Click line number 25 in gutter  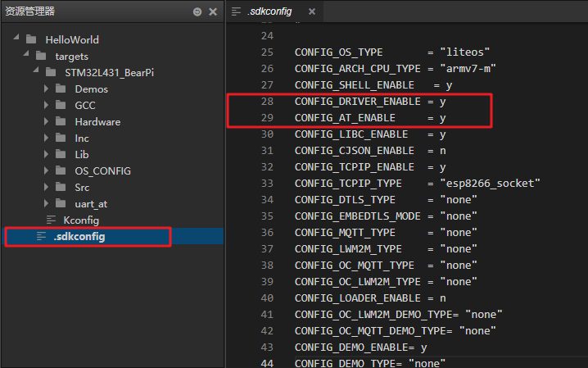click(267, 52)
